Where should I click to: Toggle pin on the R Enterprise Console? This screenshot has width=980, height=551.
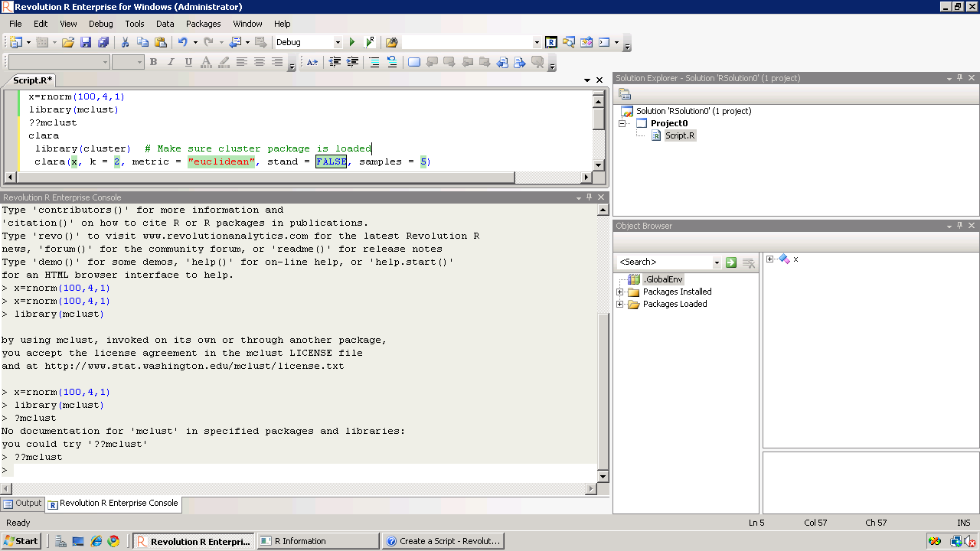(x=589, y=197)
